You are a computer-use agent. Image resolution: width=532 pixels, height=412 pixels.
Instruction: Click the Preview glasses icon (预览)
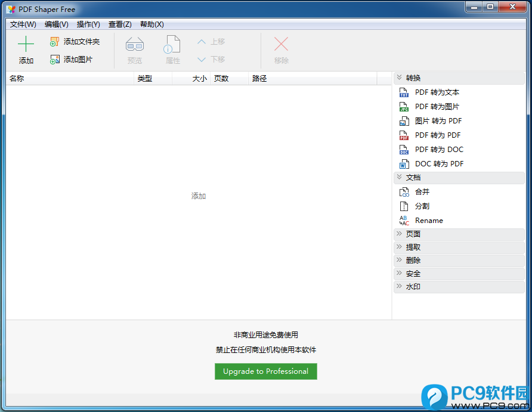(x=135, y=45)
